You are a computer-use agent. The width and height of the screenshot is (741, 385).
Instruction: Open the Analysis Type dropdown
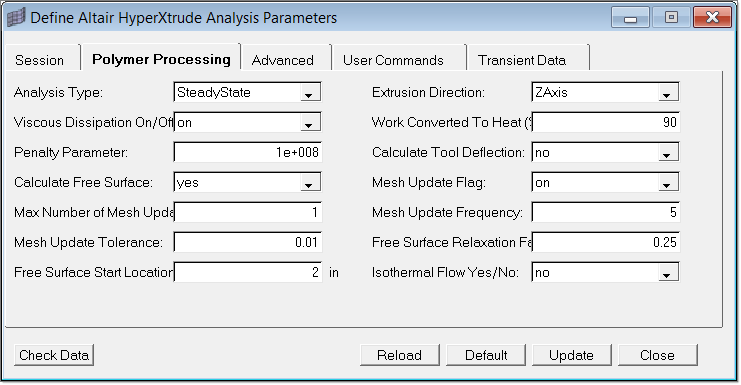pyautogui.click(x=248, y=92)
